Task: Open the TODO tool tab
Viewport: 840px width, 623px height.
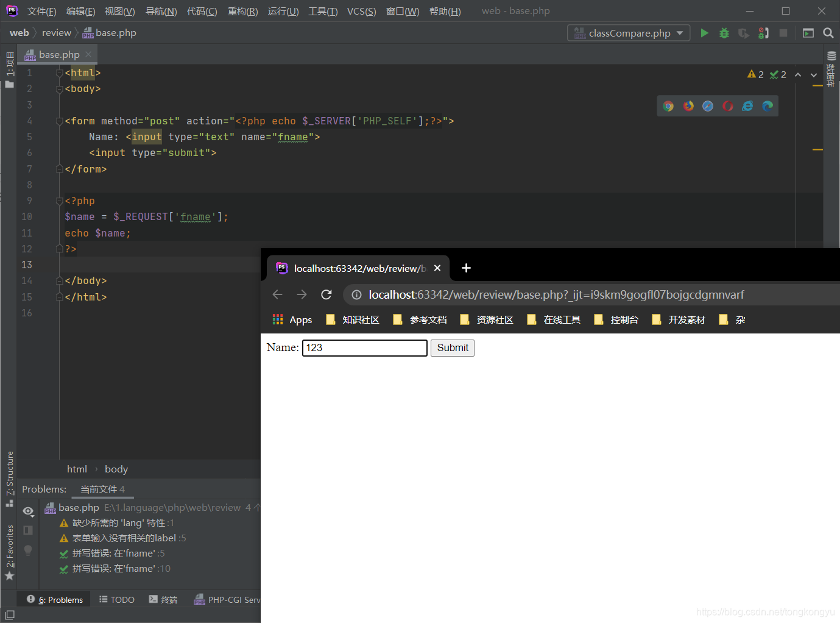Action: point(117,600)
